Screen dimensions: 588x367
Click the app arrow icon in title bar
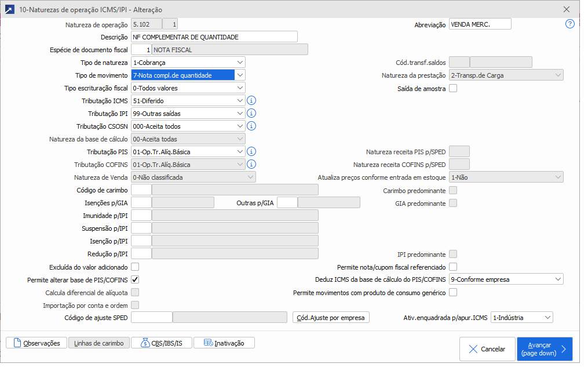10,10
